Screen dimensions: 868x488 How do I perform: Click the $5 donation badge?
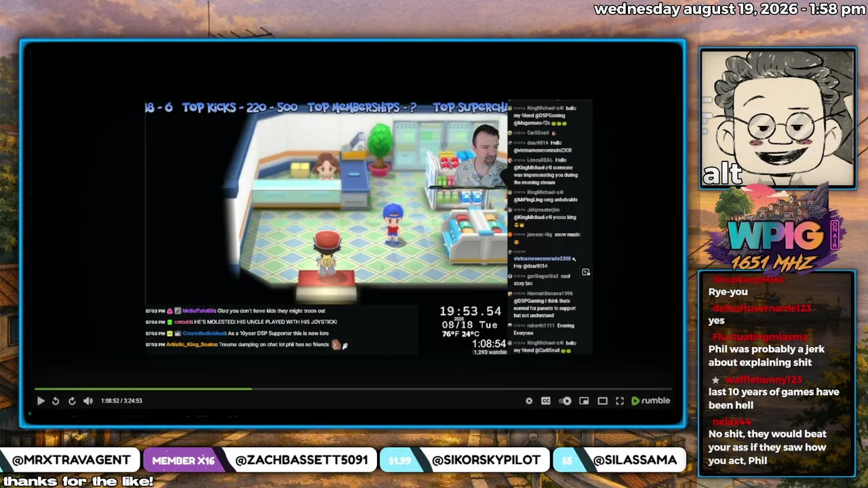click(567, 460)
